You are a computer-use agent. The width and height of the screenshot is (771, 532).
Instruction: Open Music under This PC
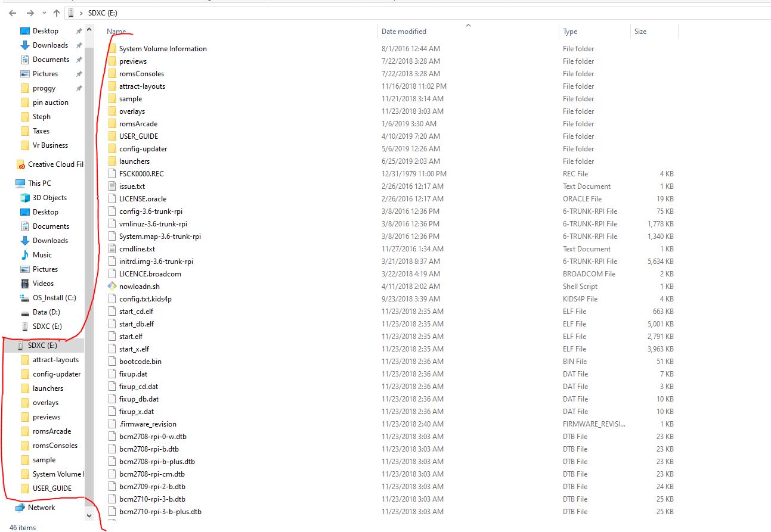click(42, 255)
